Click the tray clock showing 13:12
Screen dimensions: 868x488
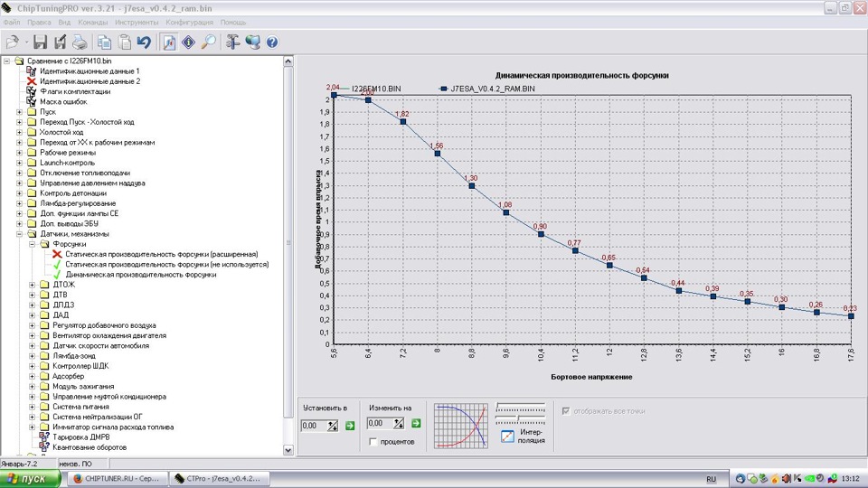point(850,479)
